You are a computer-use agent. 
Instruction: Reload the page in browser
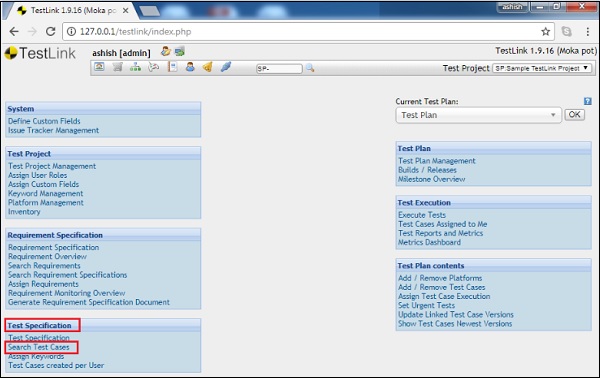click(51, 32)
